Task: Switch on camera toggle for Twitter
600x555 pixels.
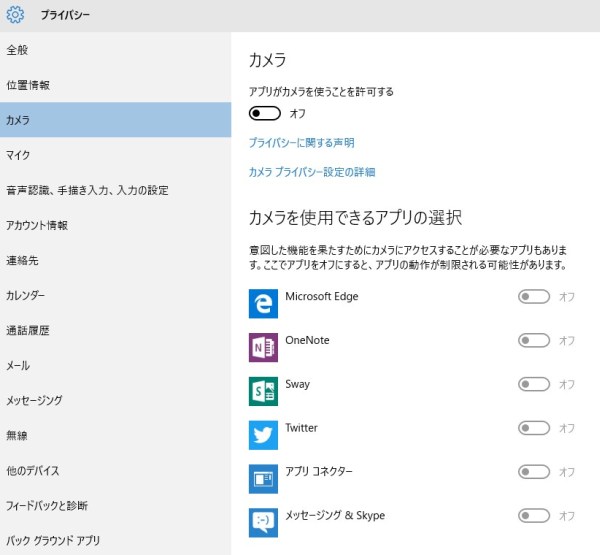Action: click(x=534, y=428)
